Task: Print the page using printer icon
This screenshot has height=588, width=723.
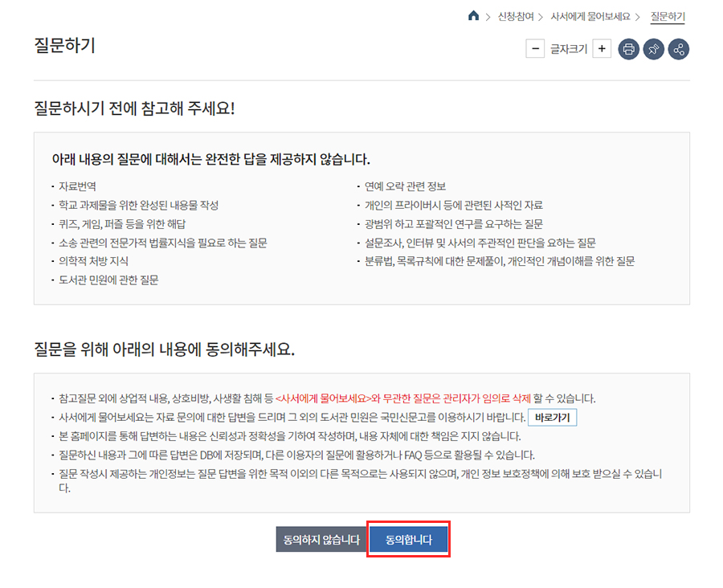Action: click(628, 49)
